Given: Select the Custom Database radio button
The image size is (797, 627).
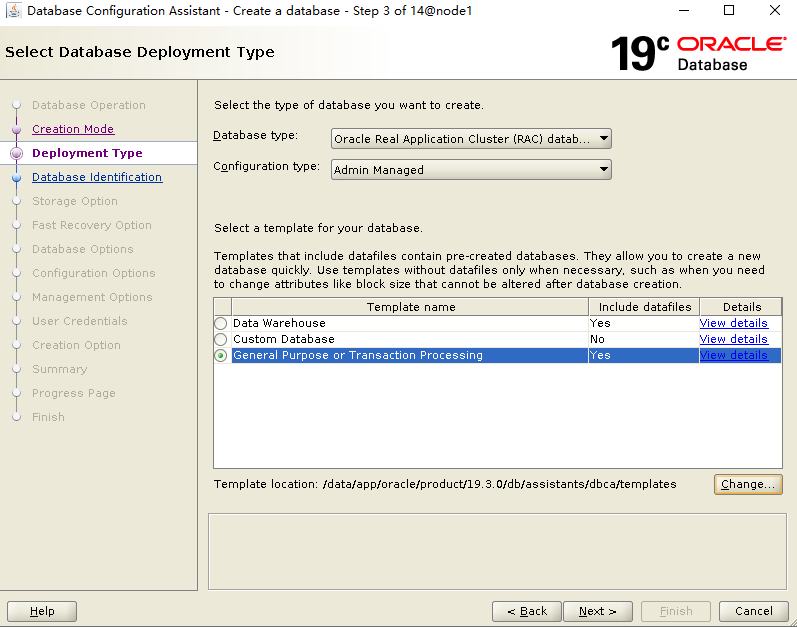Looking at the screenshot, I should point(221,339).
